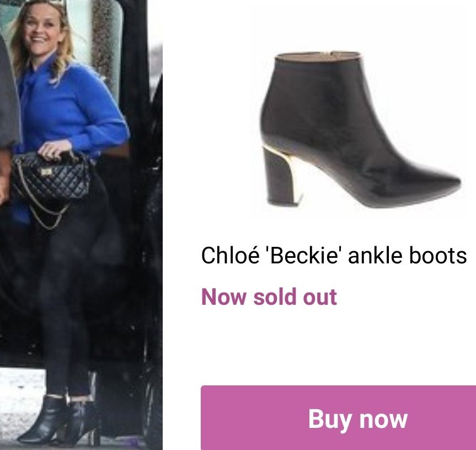The width and height of the screenshot is (476, 450).
Task: Open the Chloé 'Beckie' ankle boots title
Action: click(334, 255)
